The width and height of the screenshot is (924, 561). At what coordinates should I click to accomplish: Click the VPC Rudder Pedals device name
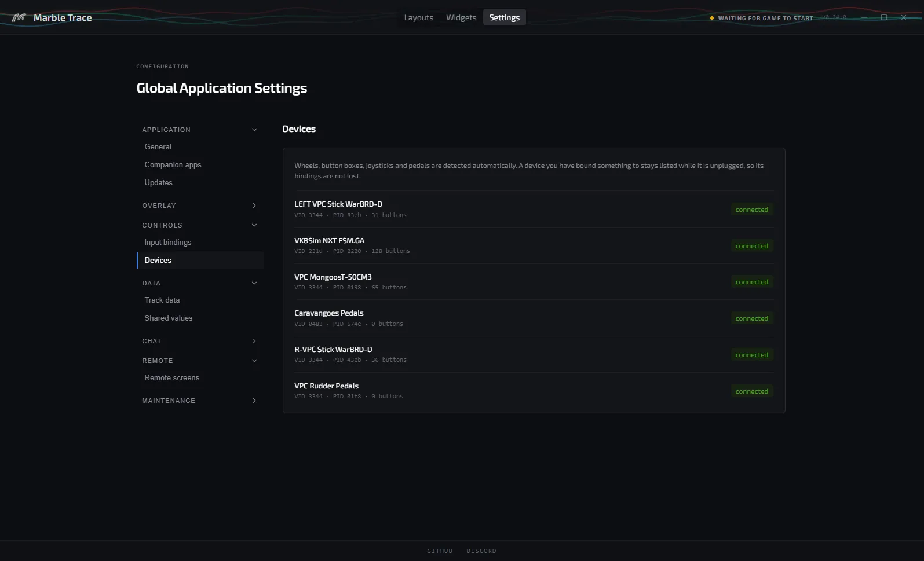326,386
